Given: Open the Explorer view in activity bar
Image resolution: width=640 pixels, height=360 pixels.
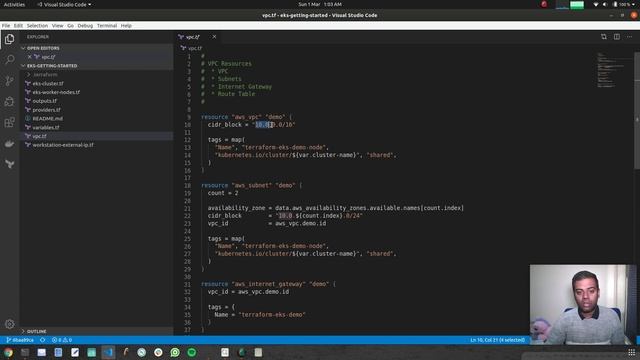Looking at the screenshot, I should click(9, 39).
